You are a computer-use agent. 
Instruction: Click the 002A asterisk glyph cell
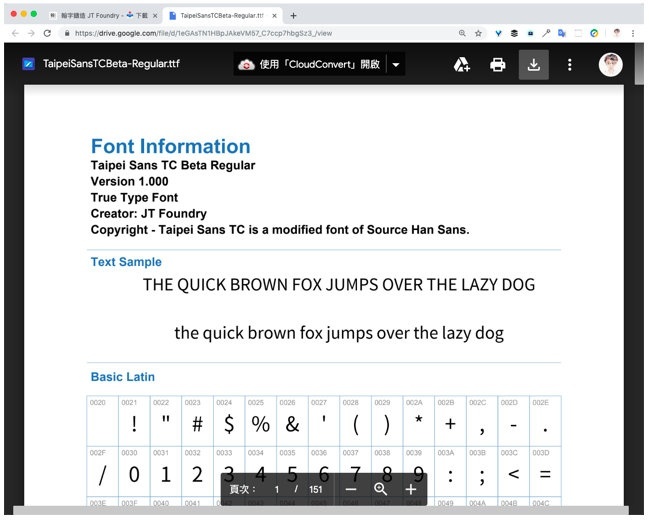pos(418,421)
